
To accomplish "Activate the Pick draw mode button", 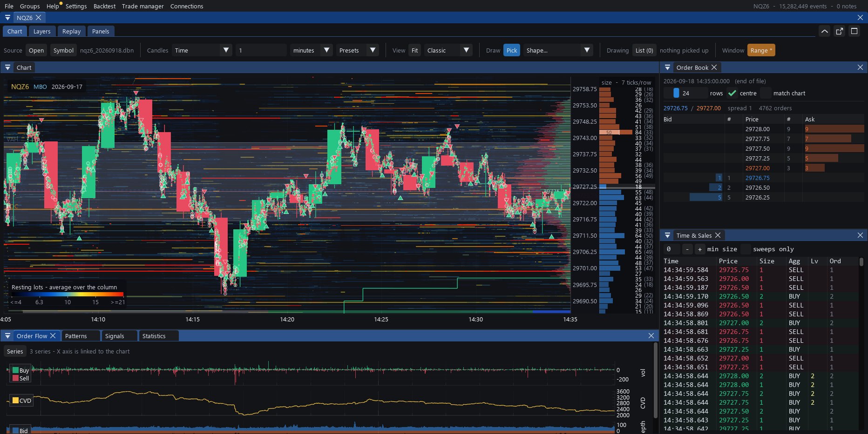I will [512, 50].
